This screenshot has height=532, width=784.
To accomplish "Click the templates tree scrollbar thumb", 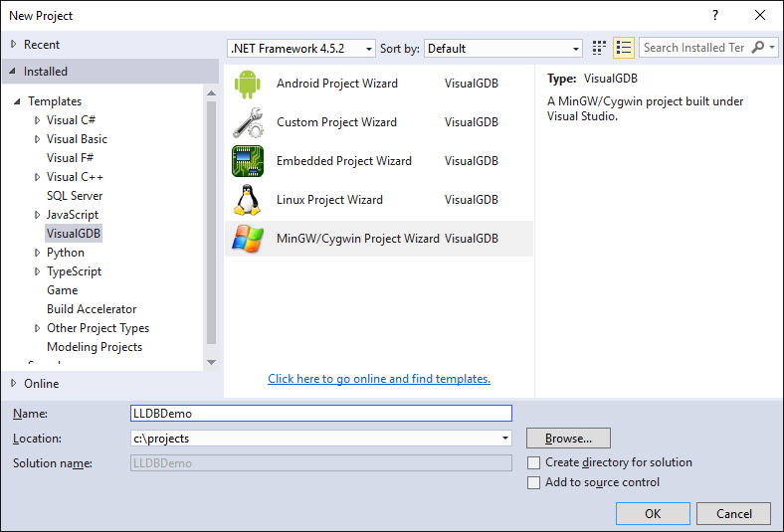I will pyautogui.click(x=212, y=223).
